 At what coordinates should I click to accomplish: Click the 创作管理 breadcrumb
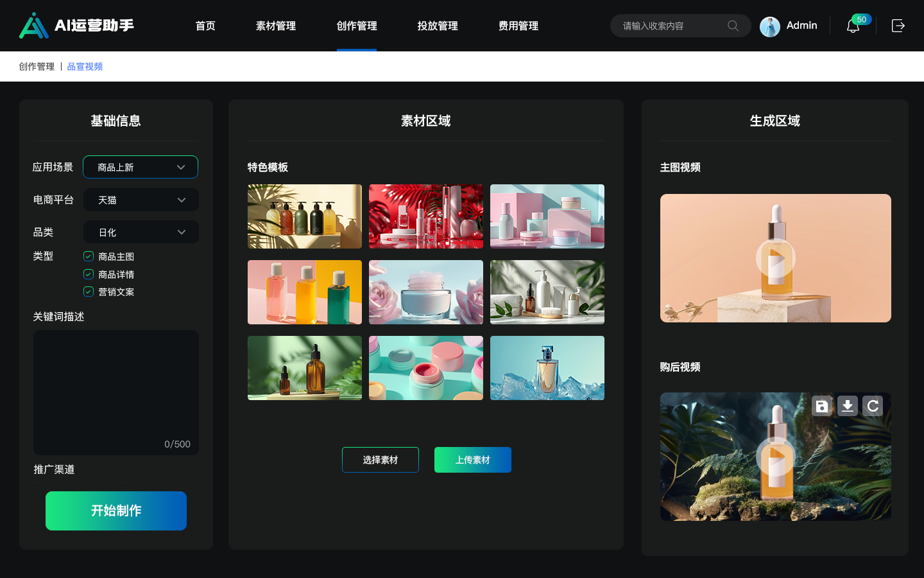pos(37,66)
